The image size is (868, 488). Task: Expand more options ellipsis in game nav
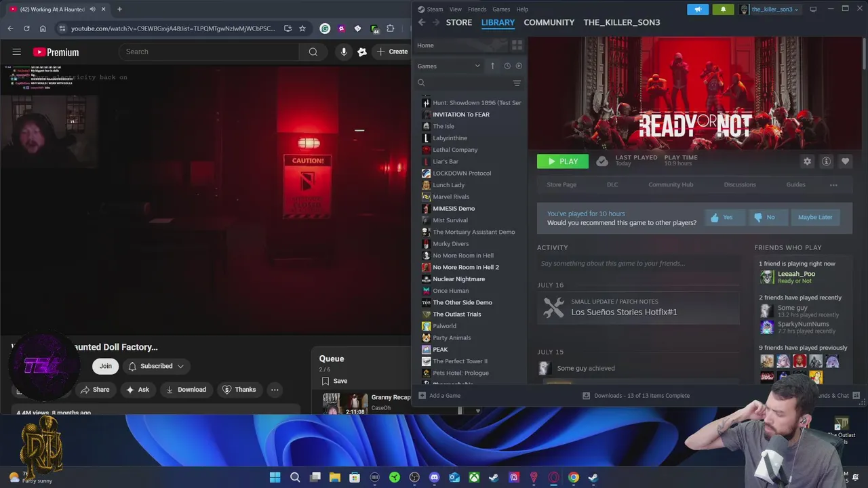833,185
